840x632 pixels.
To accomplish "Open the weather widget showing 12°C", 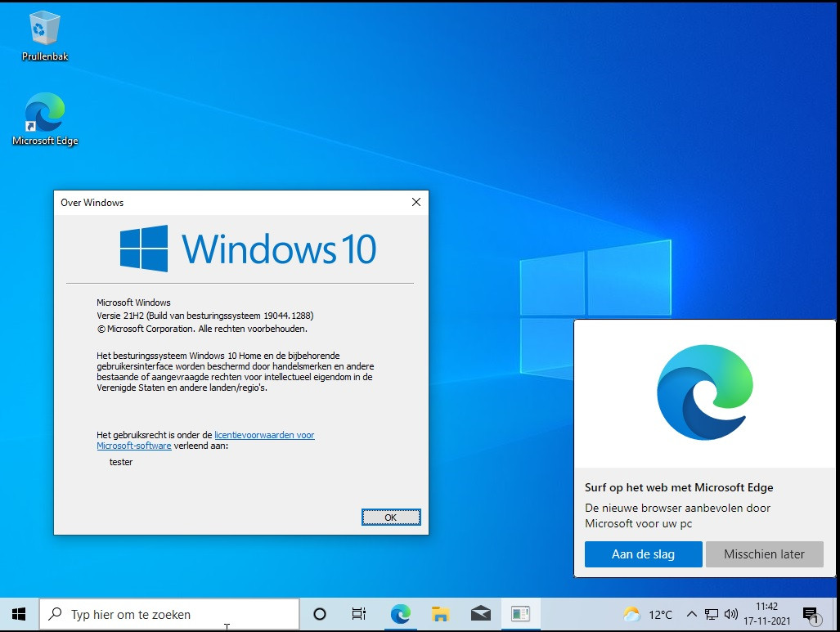I will [648, 614].
